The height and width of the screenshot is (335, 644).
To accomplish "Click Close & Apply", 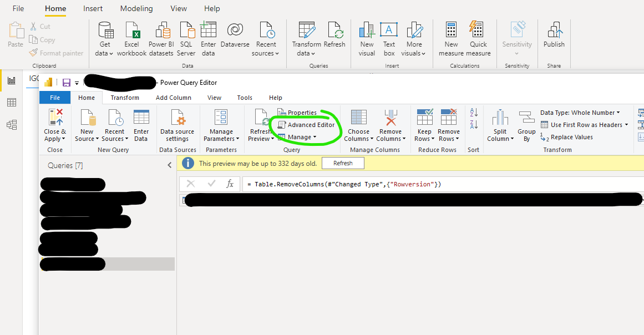I will [55, 125].
